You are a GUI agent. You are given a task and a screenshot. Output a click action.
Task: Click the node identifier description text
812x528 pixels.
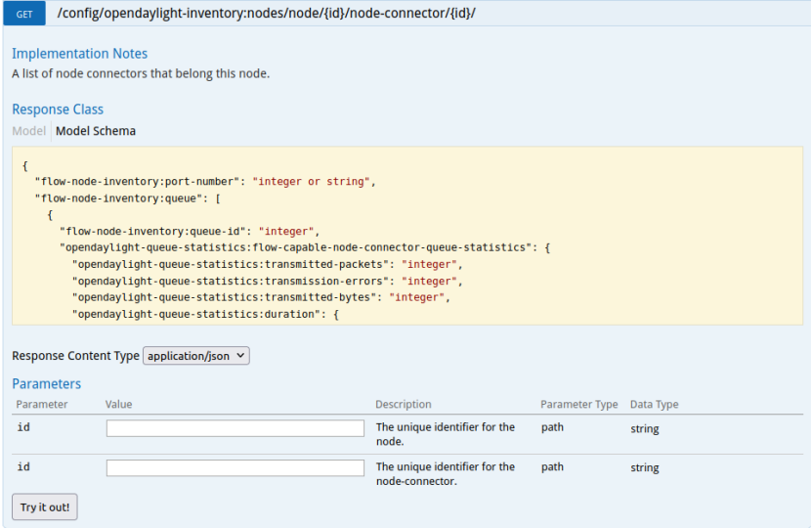tap(445, 434)
